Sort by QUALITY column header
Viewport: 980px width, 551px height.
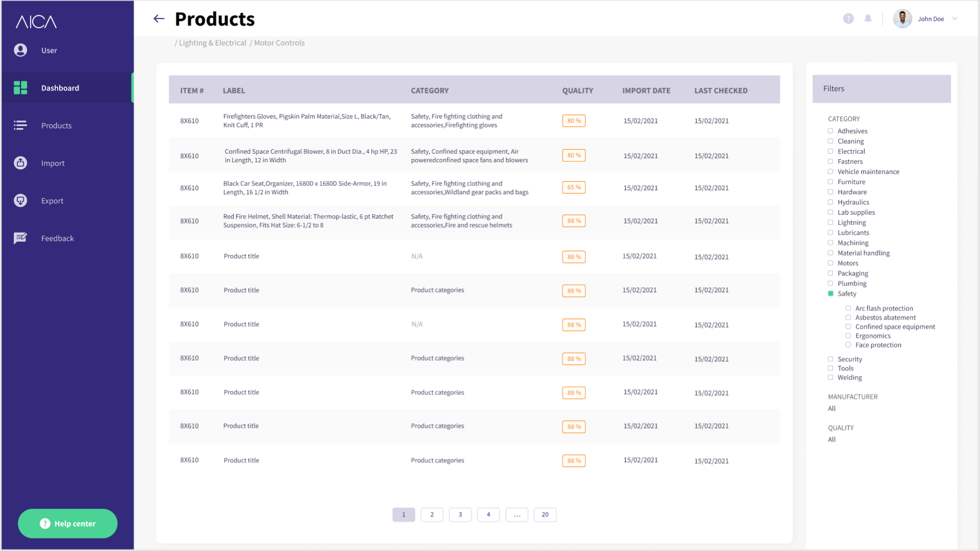coord(577,90)
